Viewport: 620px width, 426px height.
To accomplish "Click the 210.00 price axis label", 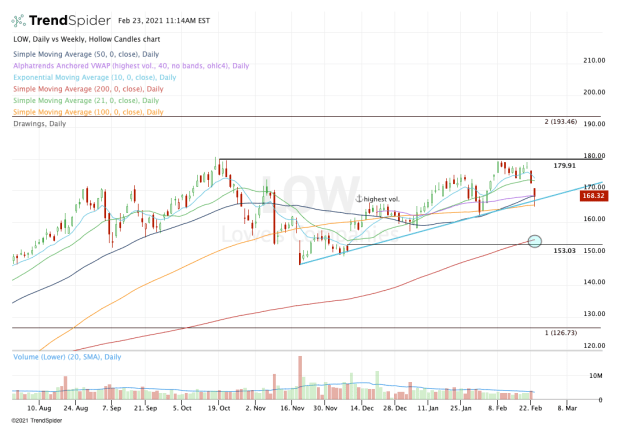I will click(594, 61).
